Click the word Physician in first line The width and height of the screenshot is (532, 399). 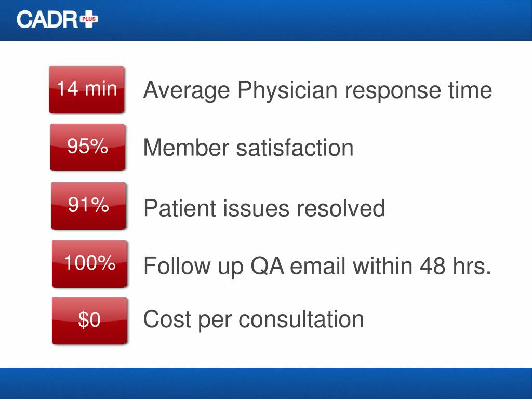pyautogui.click(x=287, y=91)
